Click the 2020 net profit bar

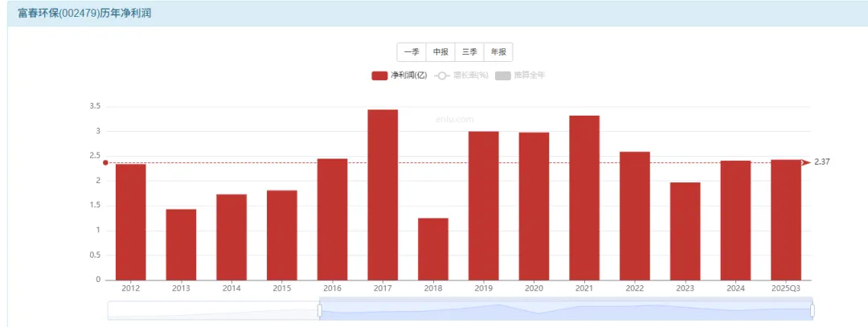[x=534, y=206]
